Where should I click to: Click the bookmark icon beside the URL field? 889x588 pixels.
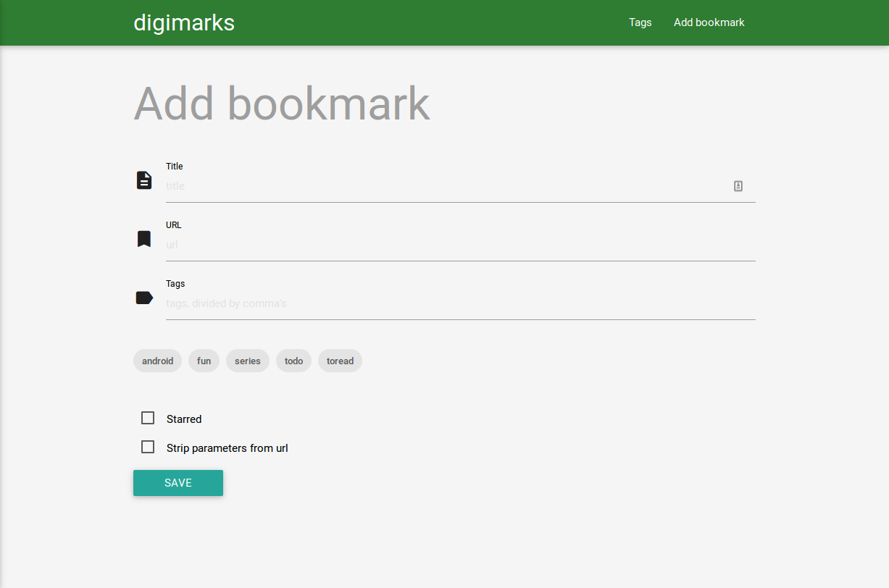143,238
